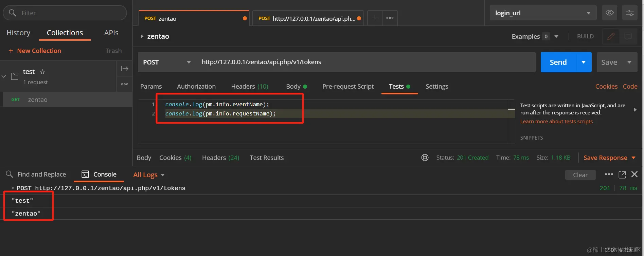Select POST zentao request tab
The height and width of the screenshot is (256, 644).
click(194, 18)
